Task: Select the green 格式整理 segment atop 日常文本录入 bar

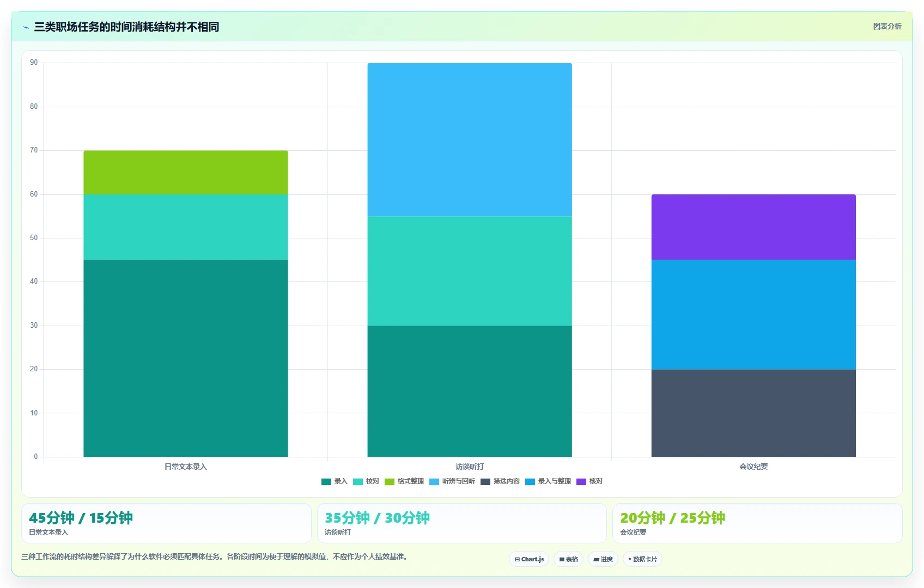Action: coord(186,173)
